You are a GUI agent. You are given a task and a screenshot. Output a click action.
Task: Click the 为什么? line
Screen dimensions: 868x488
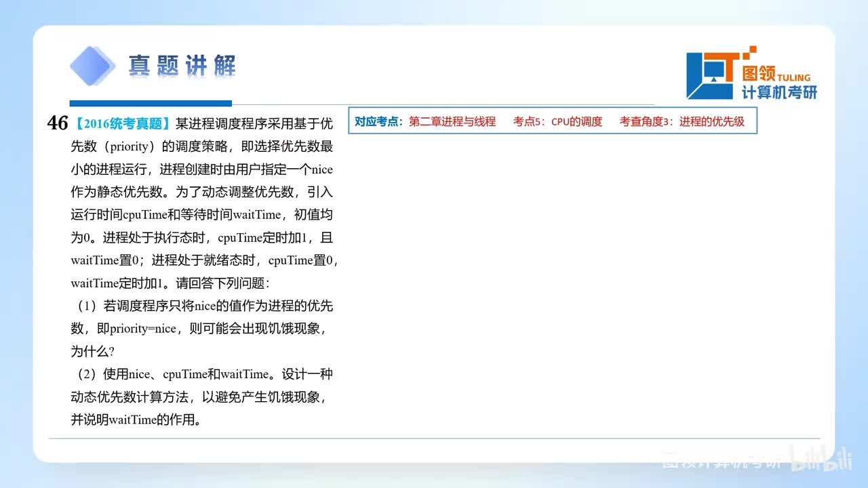[x=92, y=352]
